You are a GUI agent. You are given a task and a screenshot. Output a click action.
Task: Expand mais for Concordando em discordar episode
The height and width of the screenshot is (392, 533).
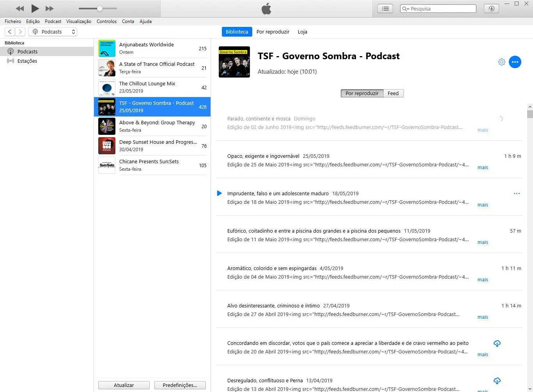(x=483, y=355)
